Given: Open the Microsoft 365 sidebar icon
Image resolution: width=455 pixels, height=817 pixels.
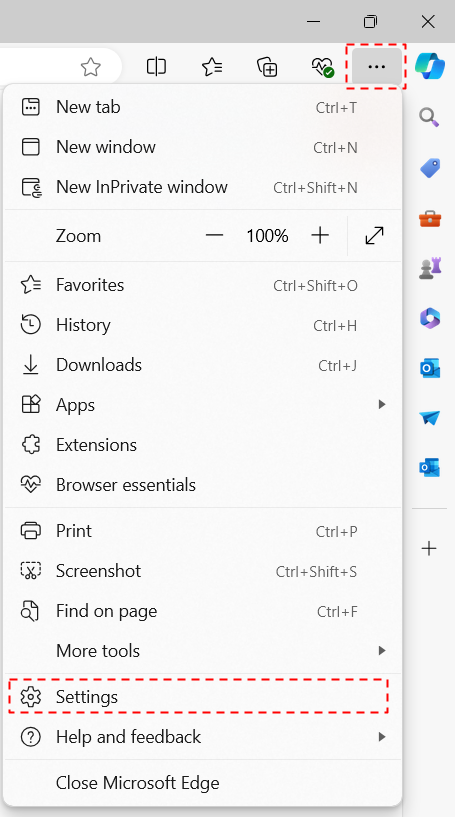Looking at the screenshot, I should 429,318.
